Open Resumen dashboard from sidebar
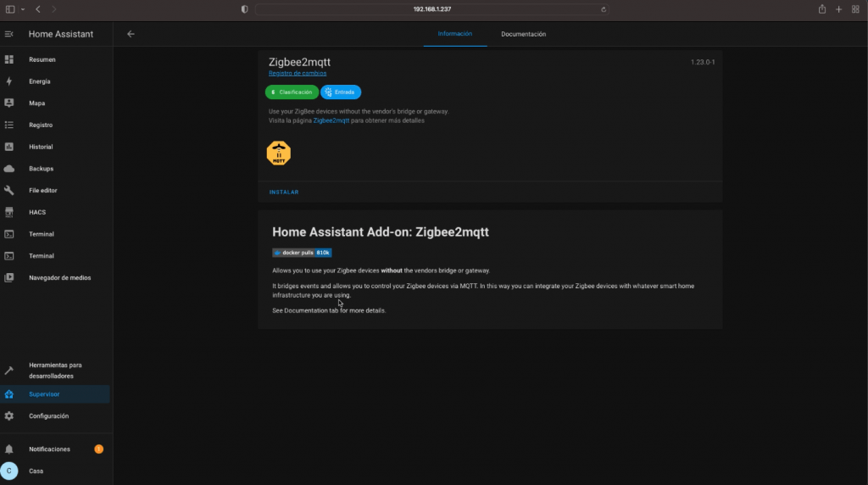868x485 pixels. (42, 59)
